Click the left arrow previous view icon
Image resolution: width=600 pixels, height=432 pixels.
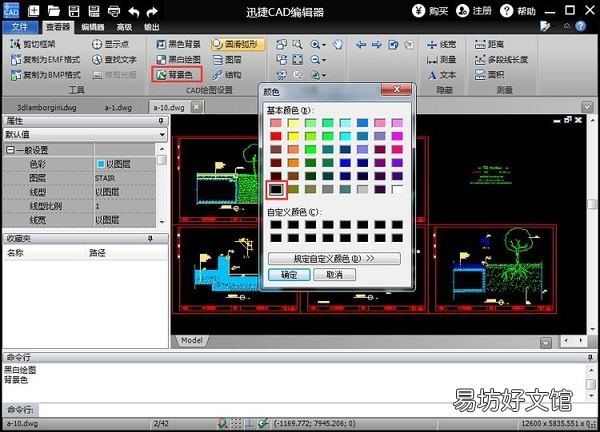click(360, 45)
